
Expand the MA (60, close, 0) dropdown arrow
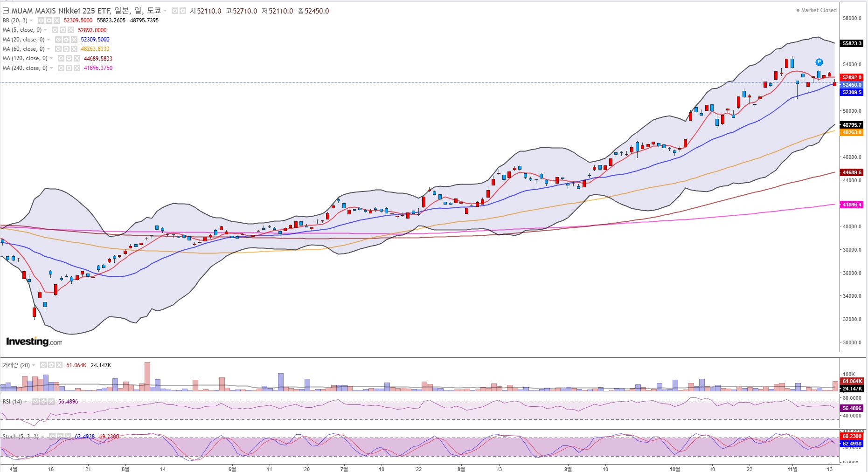(x=49, y=49)
